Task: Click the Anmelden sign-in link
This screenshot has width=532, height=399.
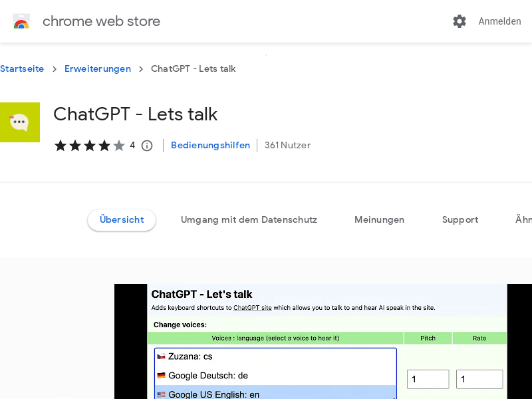Action: [x=499, y=21]
